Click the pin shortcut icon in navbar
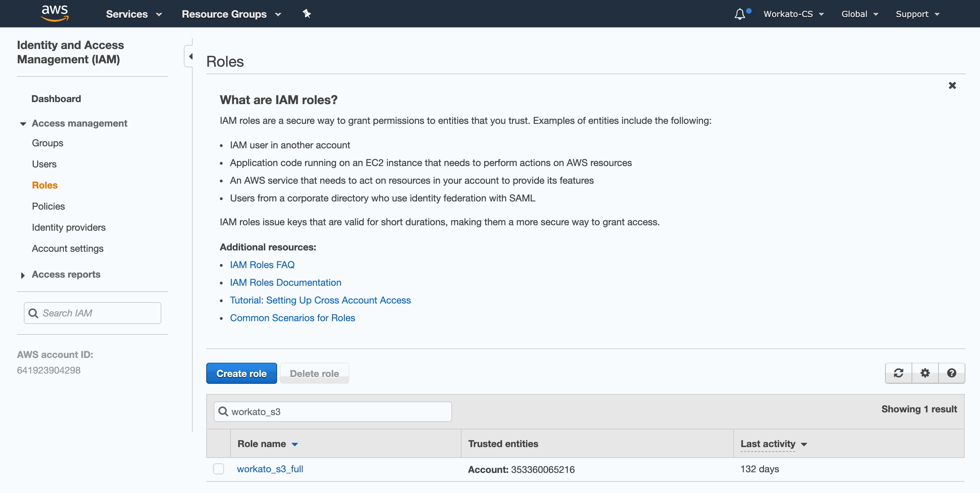This screenshot has width=980, height=493. pyautogui.click(x=307, y=14)
